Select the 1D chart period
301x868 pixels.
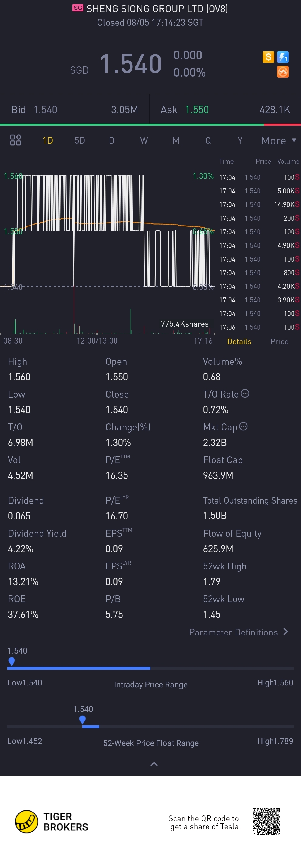[x=48, y=140]
